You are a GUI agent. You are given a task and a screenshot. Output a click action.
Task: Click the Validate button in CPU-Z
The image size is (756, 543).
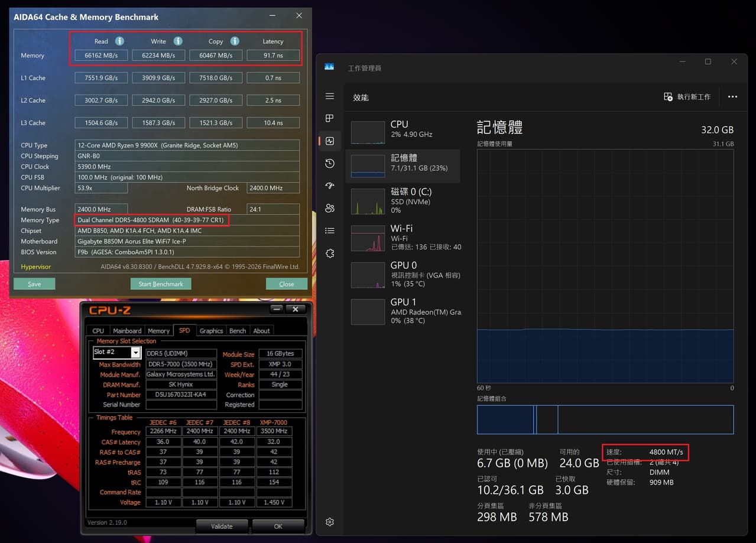pyautogui.click(x=222, y=526)
